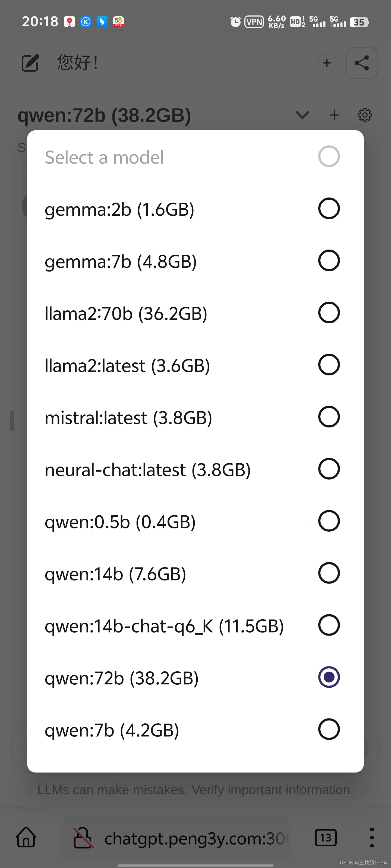
Task: Open the model settings gear icon
Action: (x=365, y=115)
